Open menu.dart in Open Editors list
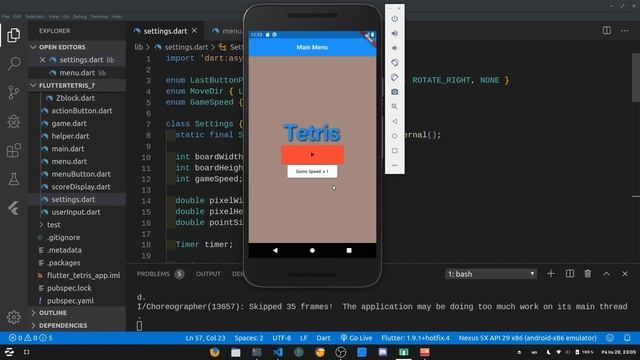Viewport: 640px width, 360px height. click(77, 73)
